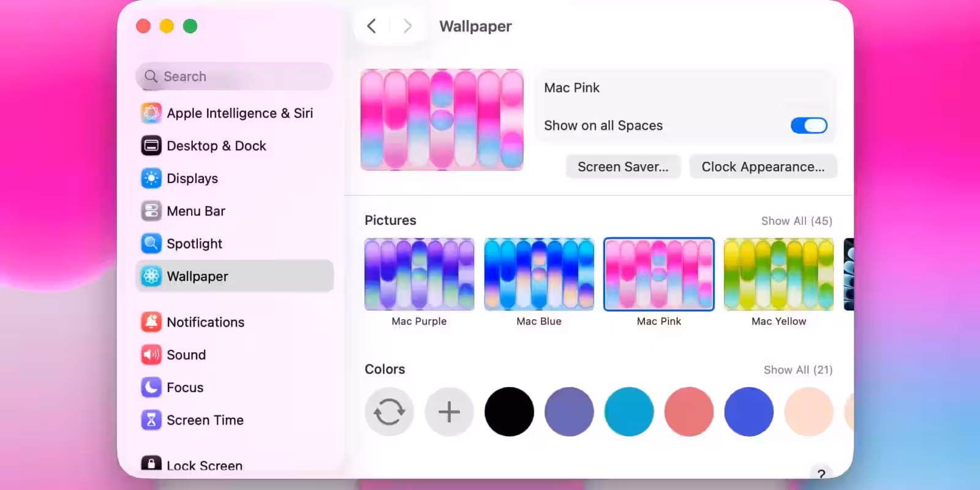This screenshot has height=490, width=980.
Task: Enable the shuffle colors rotation button
Action: 389,412
